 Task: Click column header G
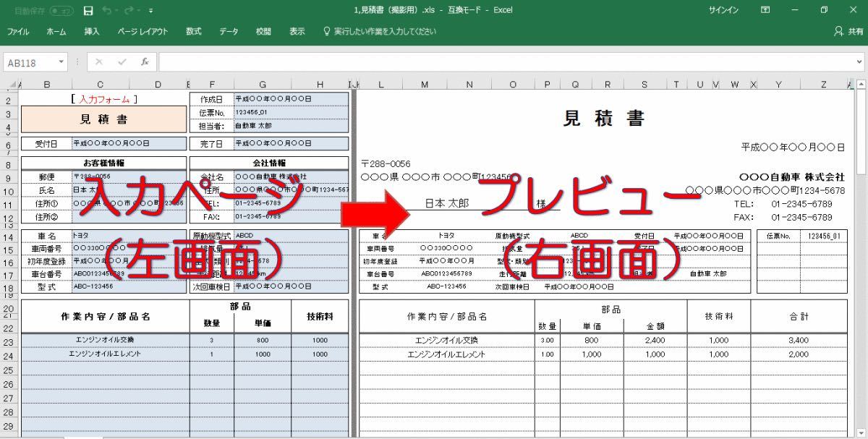pos(263,83)
